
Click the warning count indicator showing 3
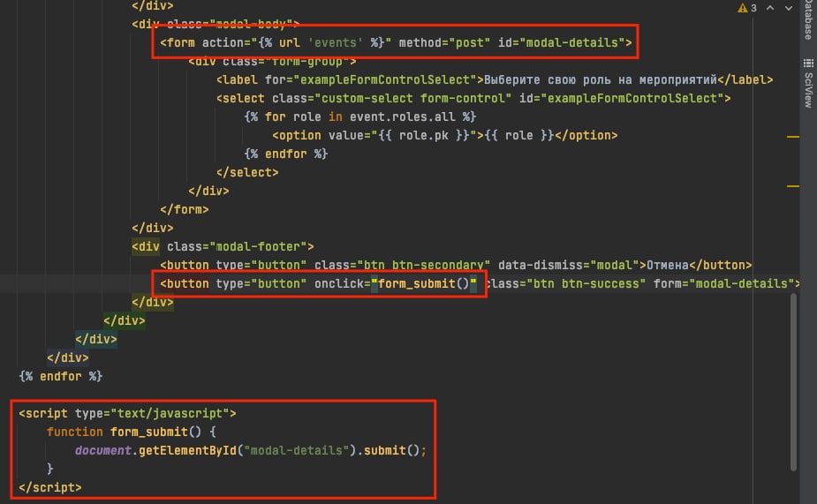point(747,8)
